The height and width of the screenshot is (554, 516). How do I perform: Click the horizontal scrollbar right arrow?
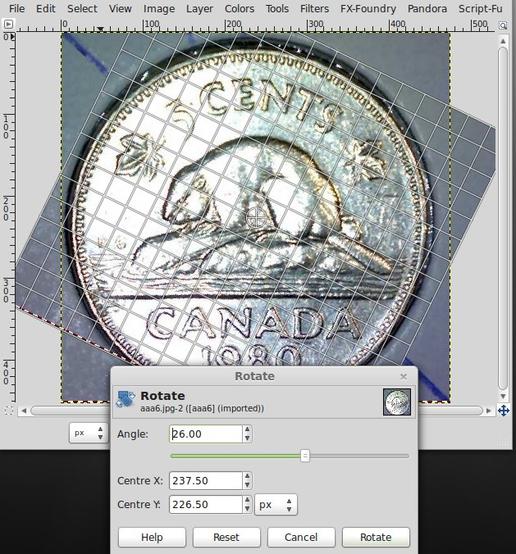[x=488, y=411]
